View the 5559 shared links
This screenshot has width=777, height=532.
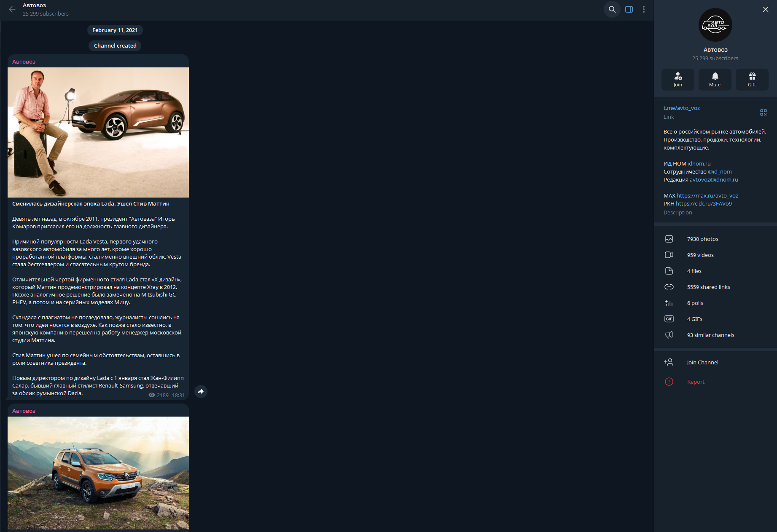point(709,287)
